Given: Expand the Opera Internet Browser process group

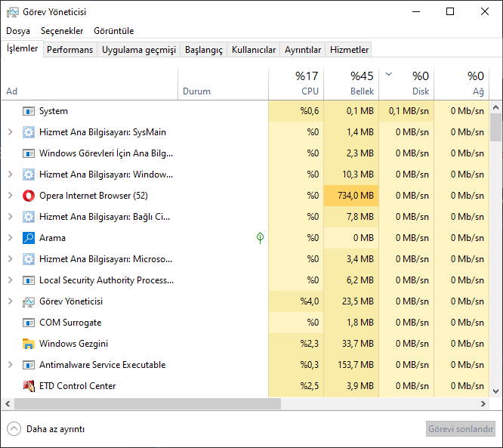Looking at the screenshot, I should coord(10,196).
